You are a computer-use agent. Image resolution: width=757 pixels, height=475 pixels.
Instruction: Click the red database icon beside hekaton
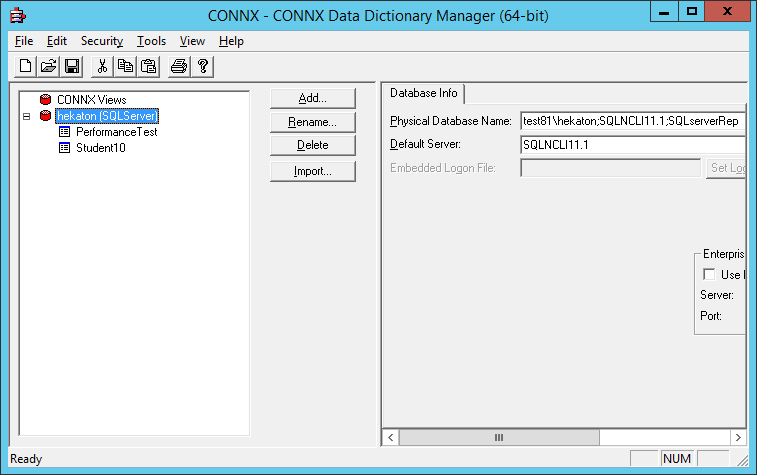[45, 115]
